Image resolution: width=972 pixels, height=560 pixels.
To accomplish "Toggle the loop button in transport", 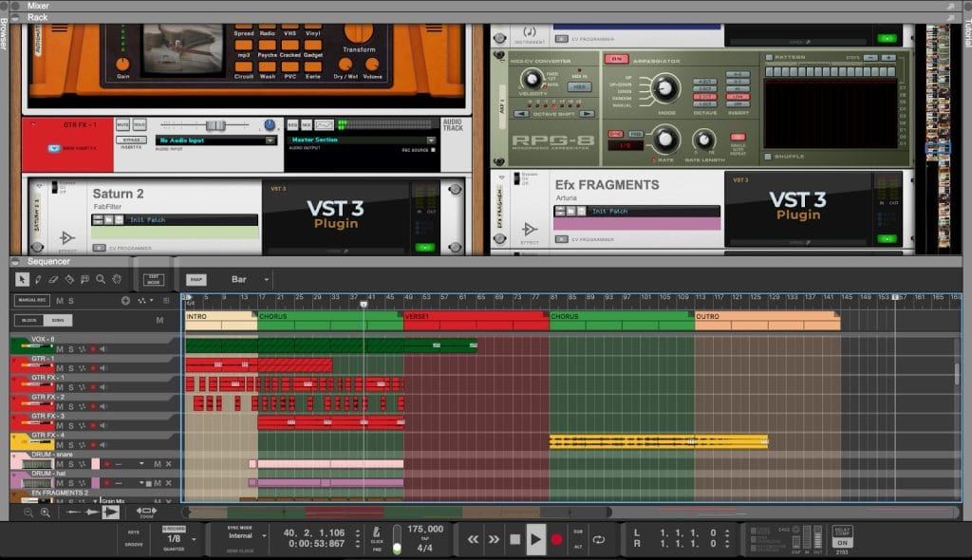I will coord(599,539).
